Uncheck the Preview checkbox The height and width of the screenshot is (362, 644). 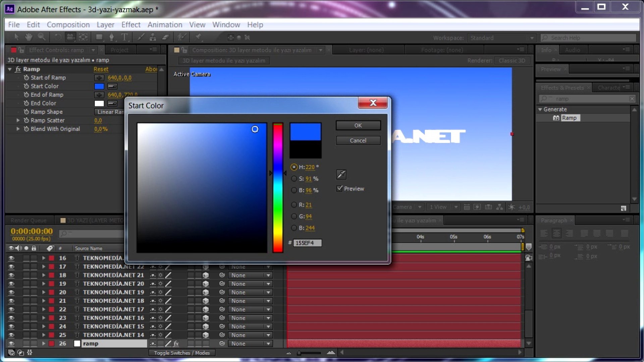click(x=339, y=188)
